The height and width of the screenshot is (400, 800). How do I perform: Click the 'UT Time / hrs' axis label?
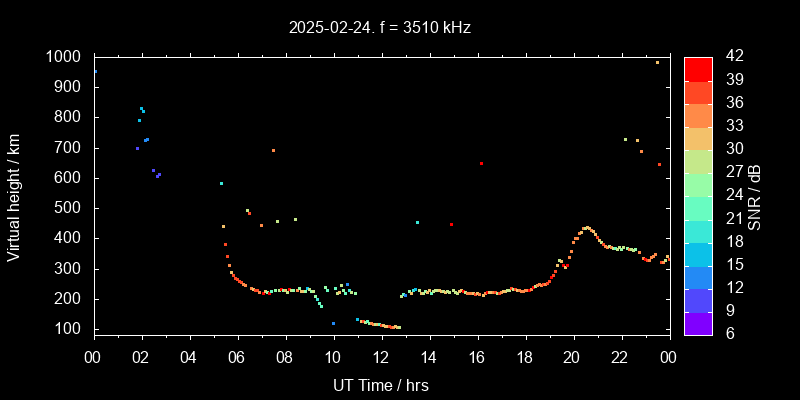pyautogui.click(x=381, y=385)
